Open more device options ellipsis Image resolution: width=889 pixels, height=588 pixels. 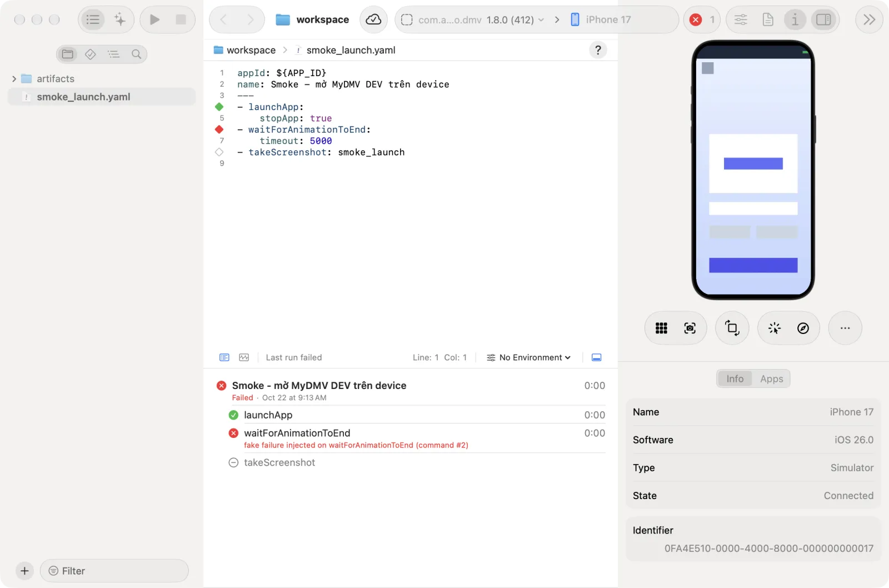pos(845,328)
